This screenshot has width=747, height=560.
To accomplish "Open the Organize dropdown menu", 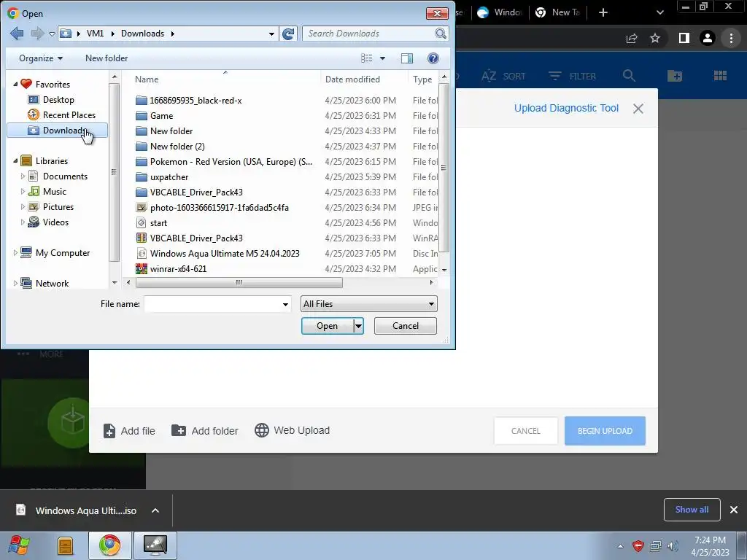I will 41,58.
